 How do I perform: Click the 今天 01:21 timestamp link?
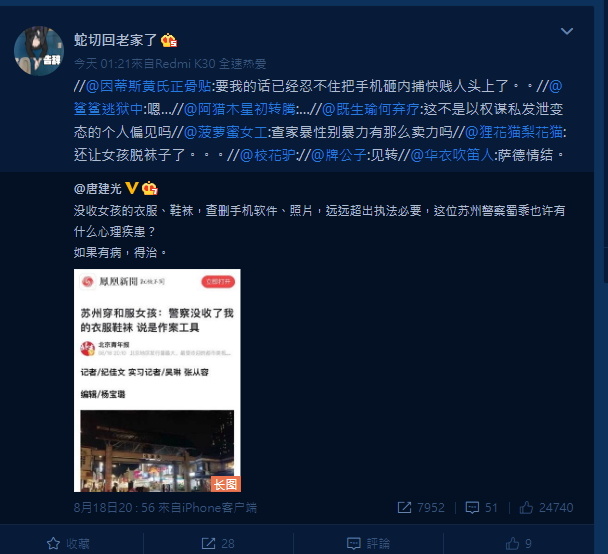click(102, 63)
